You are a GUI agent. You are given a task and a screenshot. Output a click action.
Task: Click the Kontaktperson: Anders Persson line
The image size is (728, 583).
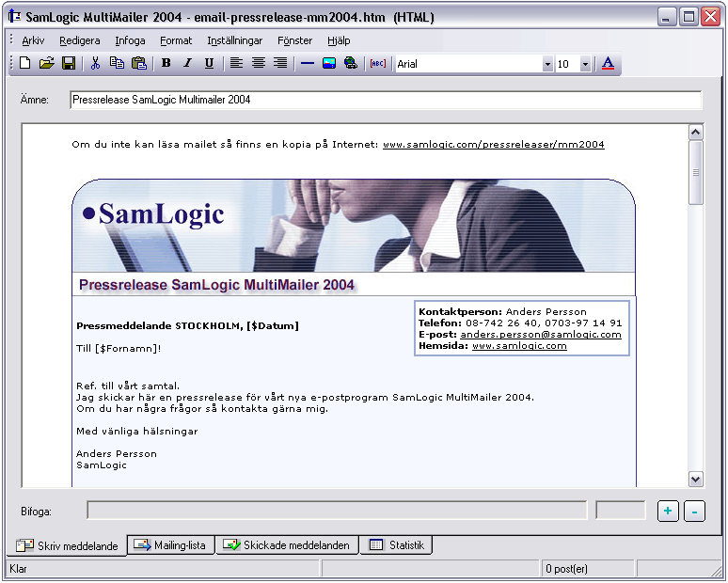click(502, 311)
